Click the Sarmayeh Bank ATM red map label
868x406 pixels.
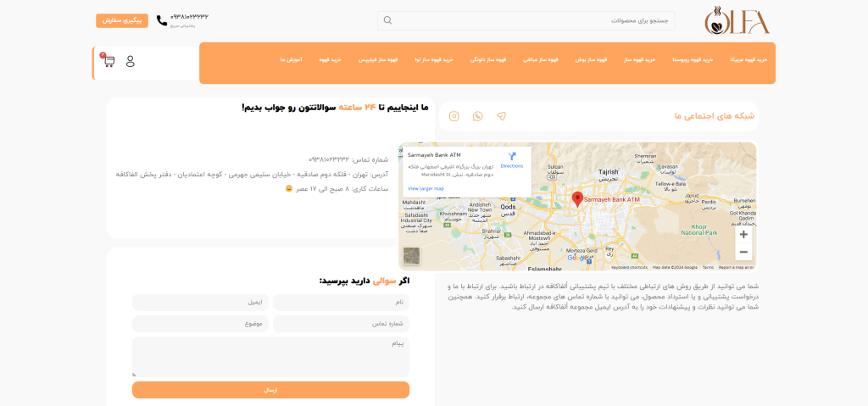coord(612,199)
